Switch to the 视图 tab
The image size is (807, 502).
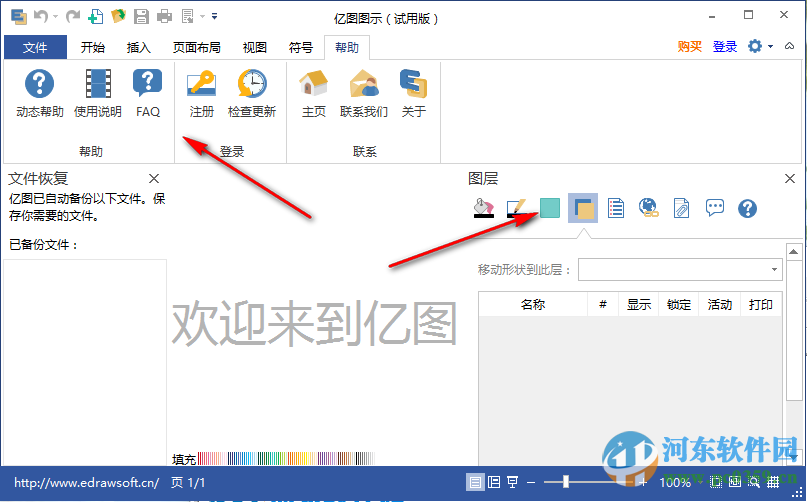[255, 47]
